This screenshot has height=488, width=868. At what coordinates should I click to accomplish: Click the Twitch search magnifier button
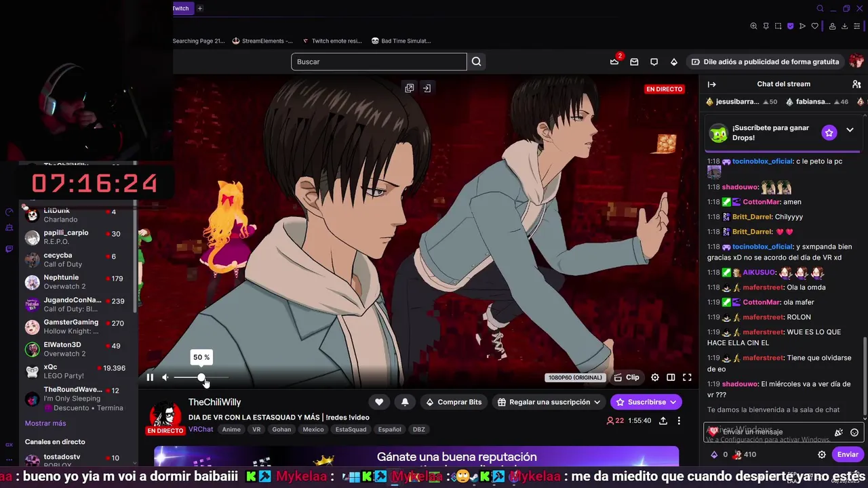click(x=476, y=62)
